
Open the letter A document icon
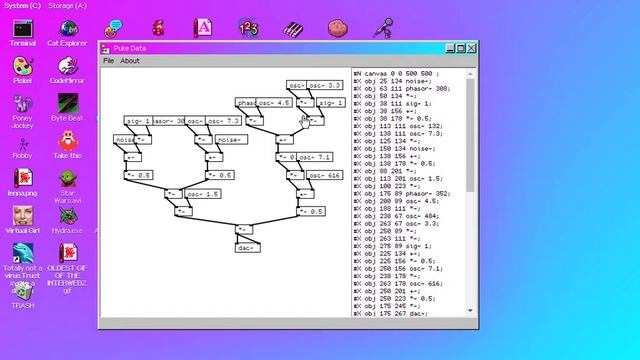coord(203,29)
